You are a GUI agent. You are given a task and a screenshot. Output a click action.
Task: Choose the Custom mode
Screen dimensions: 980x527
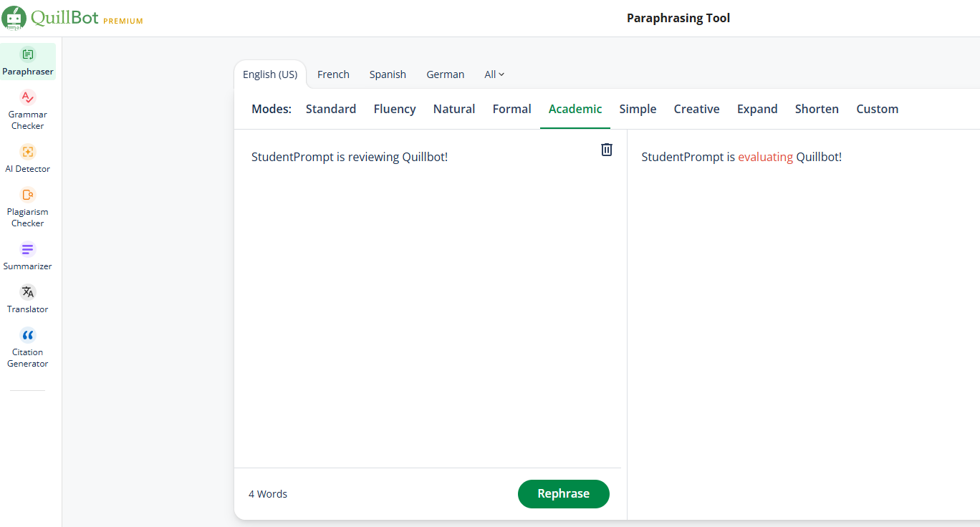[877, 109]
